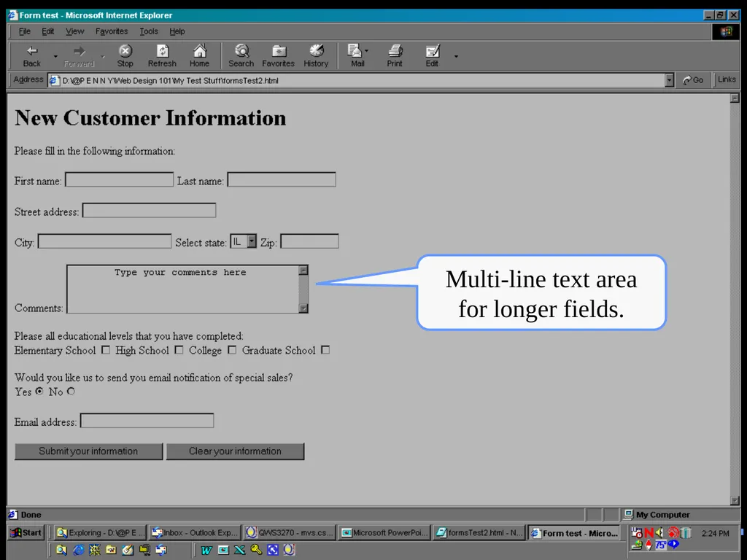Click the First name input field
This screenshot has width=747, height=560.
coord(119,179)
